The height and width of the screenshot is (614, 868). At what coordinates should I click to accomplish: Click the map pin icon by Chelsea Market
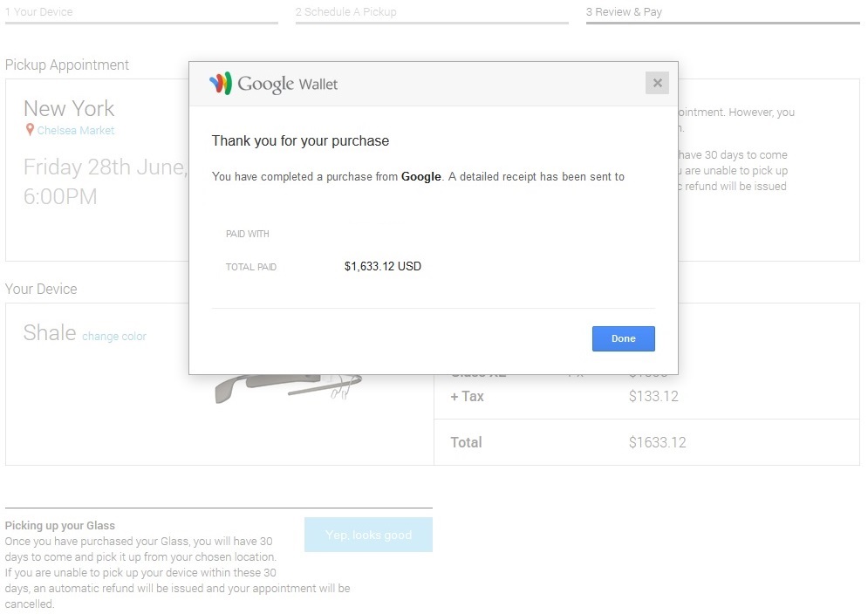click(x=30, y=130)
